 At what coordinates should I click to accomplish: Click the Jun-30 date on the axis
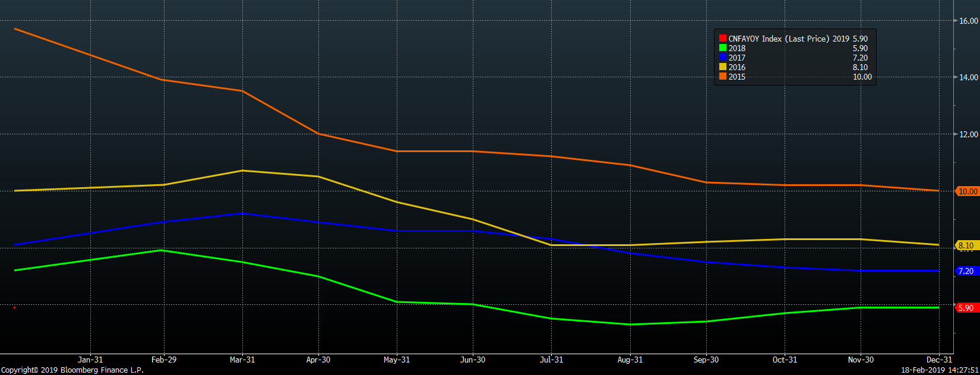[x=473, y=360]
